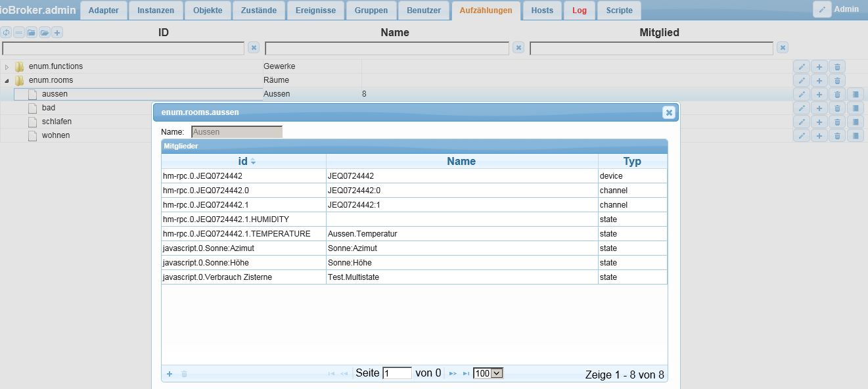Select the wohnen tree item
This screenshot has height=389, width=868.
click(x=56, y=135)
